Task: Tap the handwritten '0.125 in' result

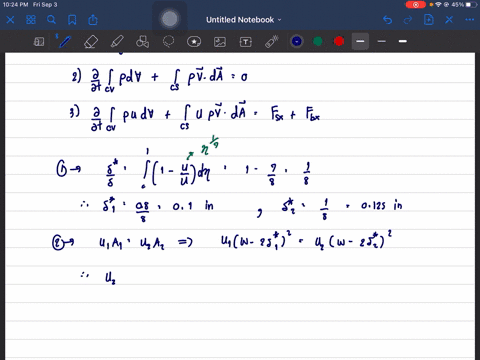Action: [x=381, y=205]
